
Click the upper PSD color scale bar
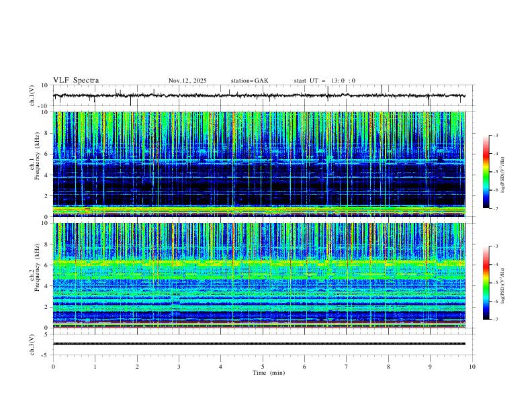(486, 172)
